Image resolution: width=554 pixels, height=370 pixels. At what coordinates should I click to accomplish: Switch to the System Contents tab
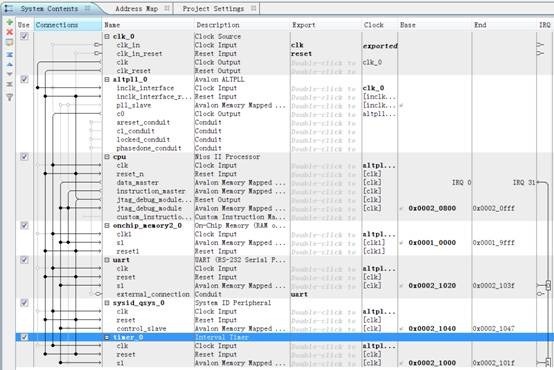point(49,8)
